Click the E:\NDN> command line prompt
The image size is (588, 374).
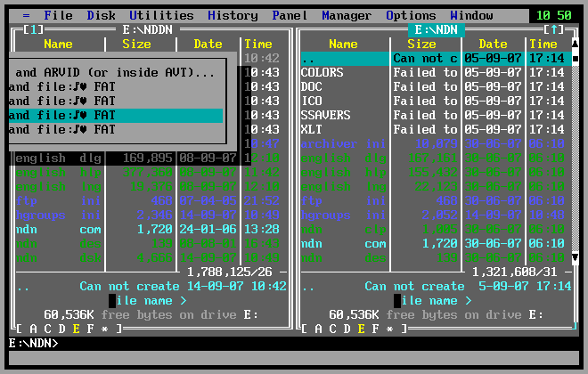(x=33, y=343)
